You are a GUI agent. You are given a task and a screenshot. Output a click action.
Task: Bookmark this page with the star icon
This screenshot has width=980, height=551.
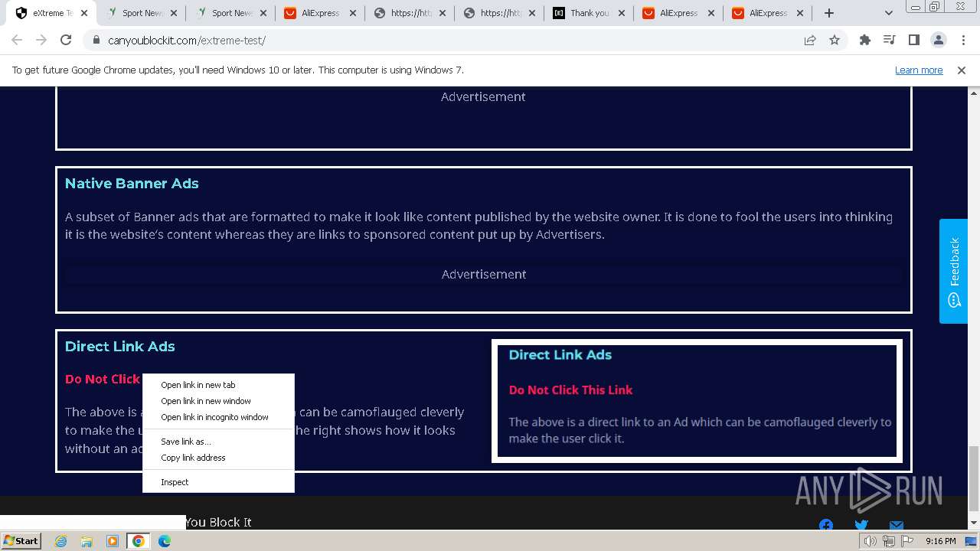click(835, 41)
